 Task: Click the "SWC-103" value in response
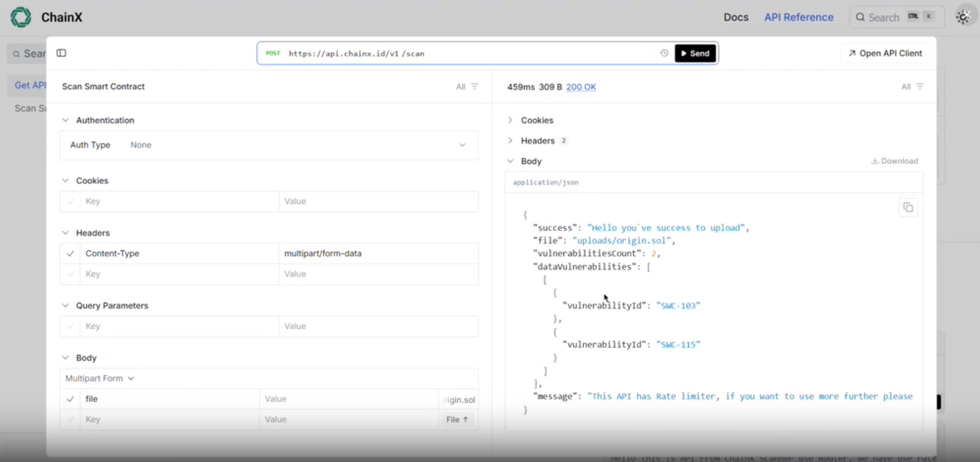pos(678,306)
